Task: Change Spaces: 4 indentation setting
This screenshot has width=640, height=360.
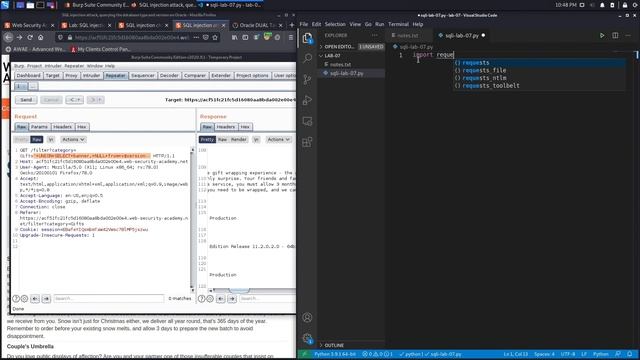Action: [x=544, y=354]
